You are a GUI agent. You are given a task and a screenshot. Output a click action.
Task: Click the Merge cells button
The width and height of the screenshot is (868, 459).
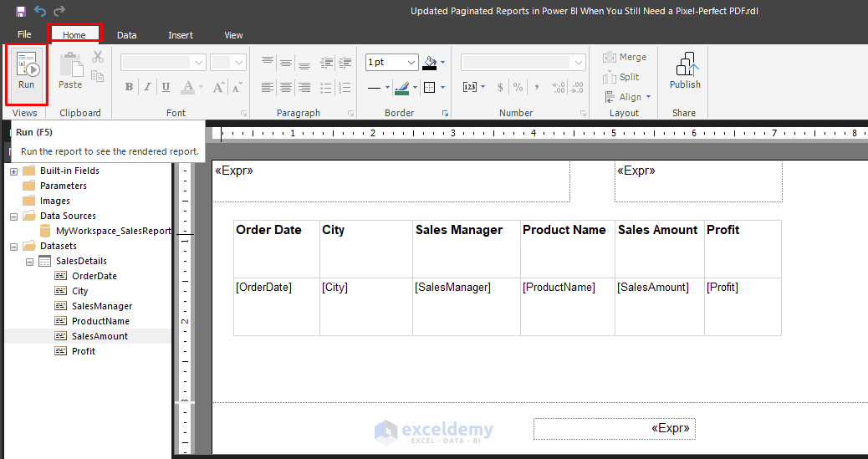point(625,57)
